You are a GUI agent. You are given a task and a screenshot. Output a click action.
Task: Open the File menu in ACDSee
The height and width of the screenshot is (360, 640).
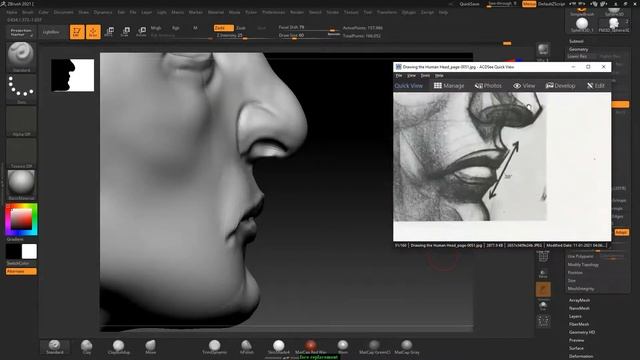pos(399,76)
